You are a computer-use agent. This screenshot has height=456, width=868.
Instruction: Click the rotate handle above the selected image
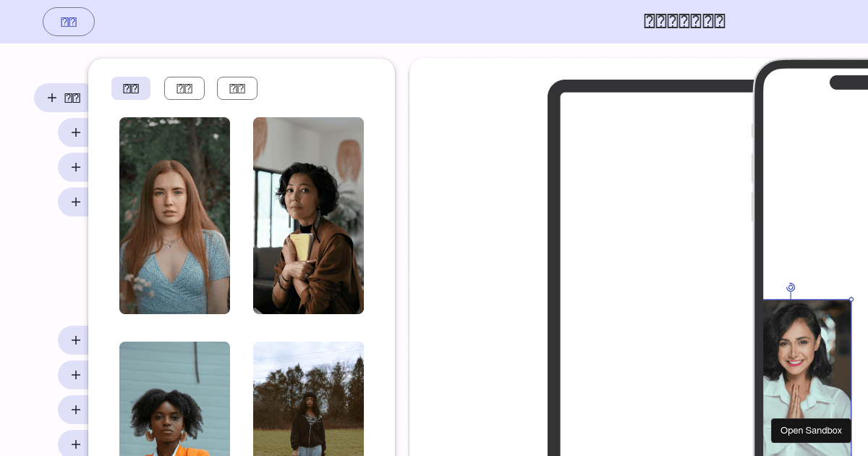(791, 287)
